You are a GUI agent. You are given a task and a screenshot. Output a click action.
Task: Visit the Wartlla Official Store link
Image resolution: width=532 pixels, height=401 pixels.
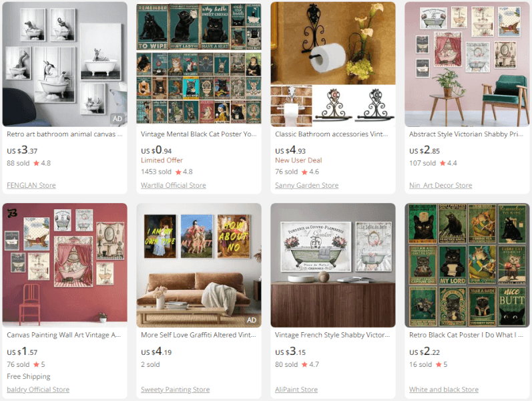[174, 185]
